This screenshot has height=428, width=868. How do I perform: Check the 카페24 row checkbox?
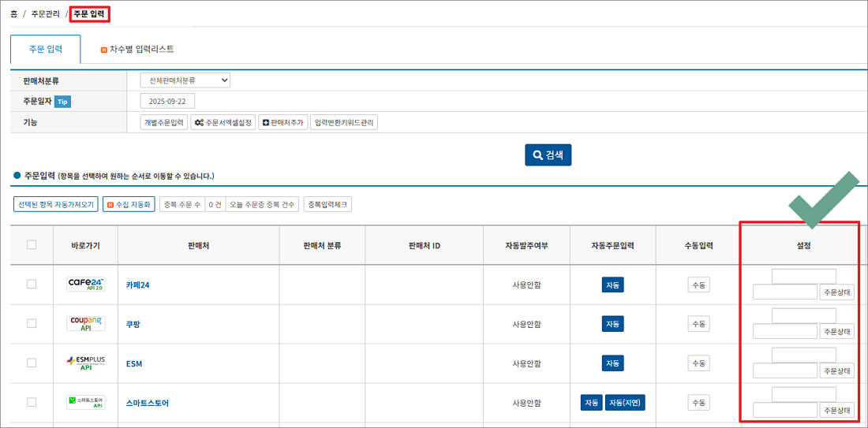click(32, 285)
